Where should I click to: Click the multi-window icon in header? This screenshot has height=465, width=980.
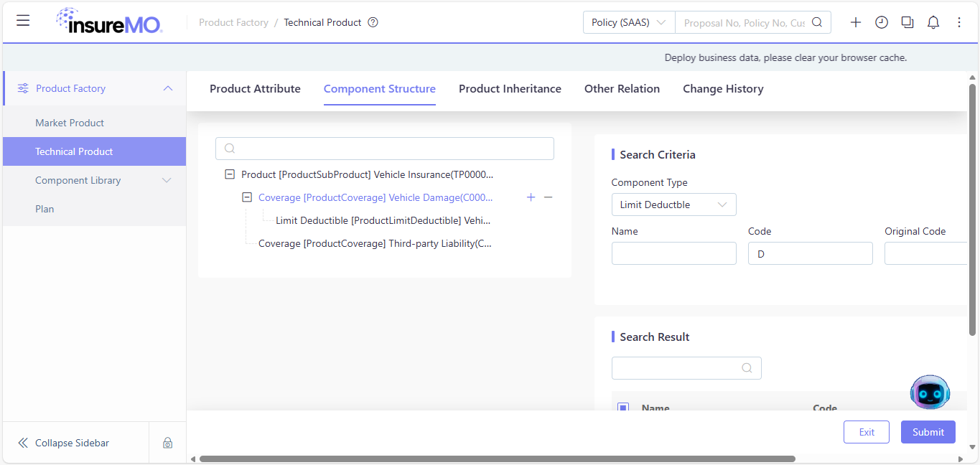tap(907, 22)
